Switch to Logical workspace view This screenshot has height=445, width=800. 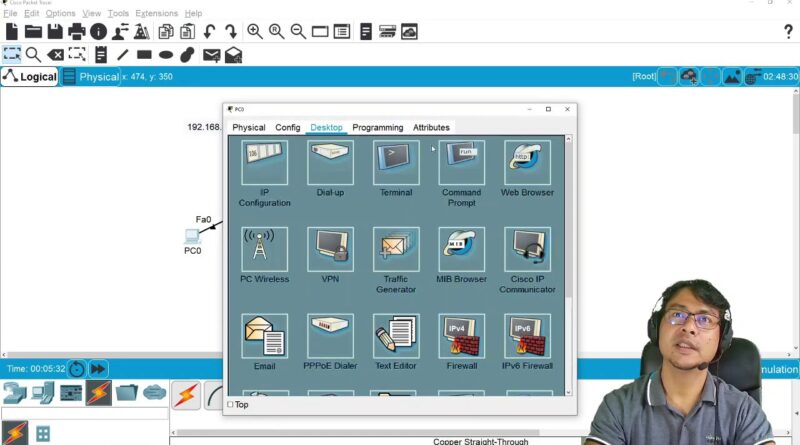pos(30,77)
